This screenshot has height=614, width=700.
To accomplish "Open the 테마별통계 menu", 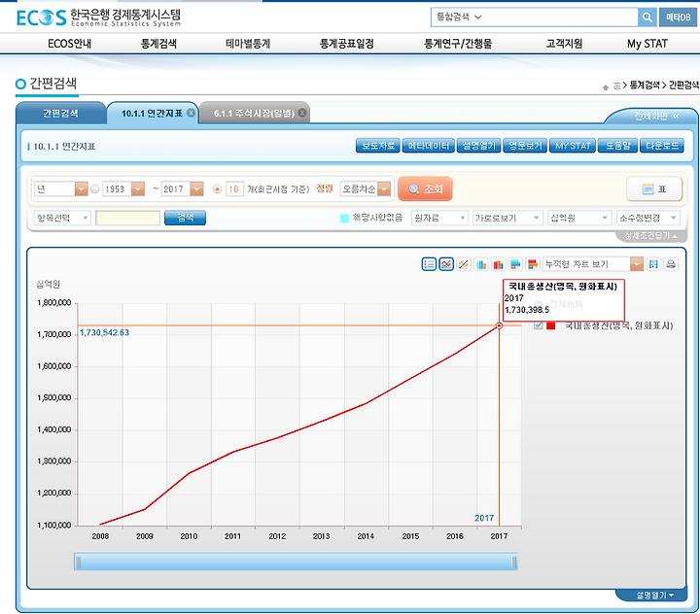I will 248,44.
